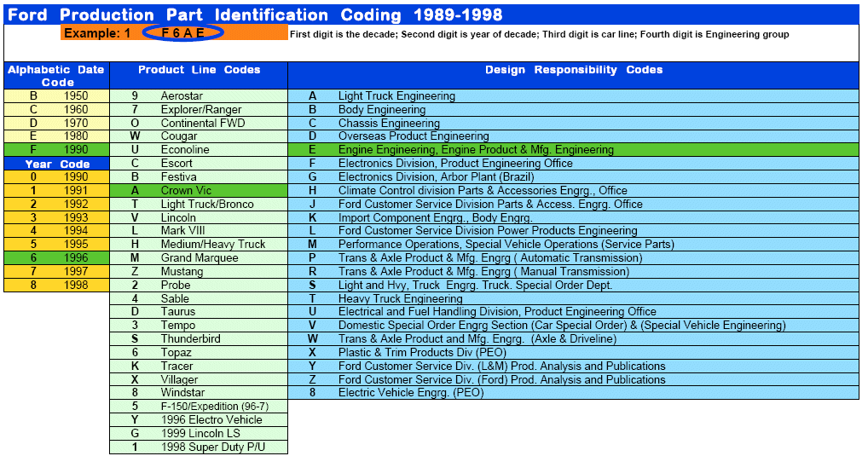Select 'Continental FWD' product line

(x=199, y=123)
